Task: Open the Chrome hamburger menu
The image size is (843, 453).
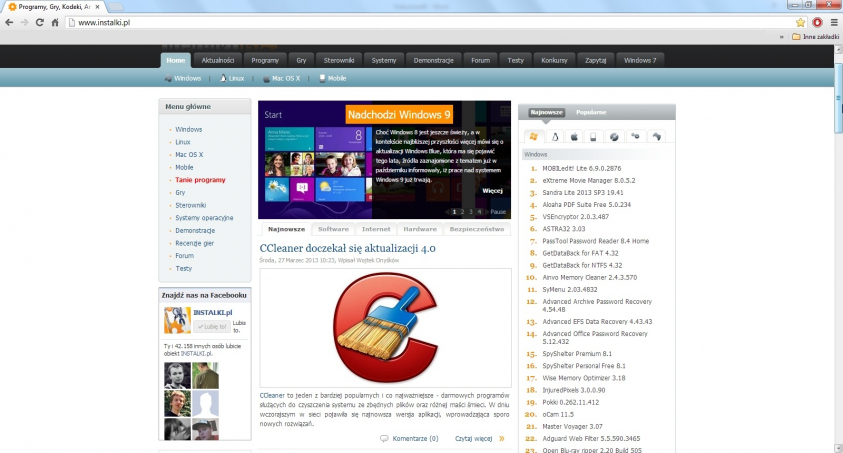Action: pos(833,21)
